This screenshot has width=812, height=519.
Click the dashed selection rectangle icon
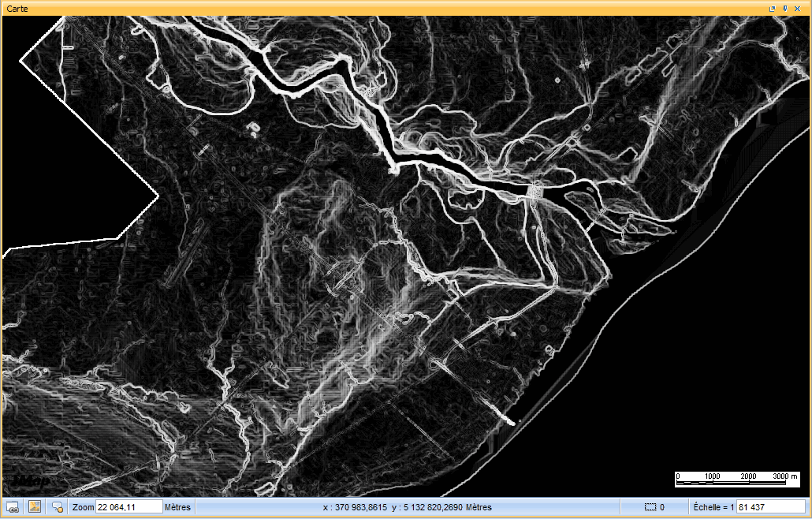[x=650, y=507]
